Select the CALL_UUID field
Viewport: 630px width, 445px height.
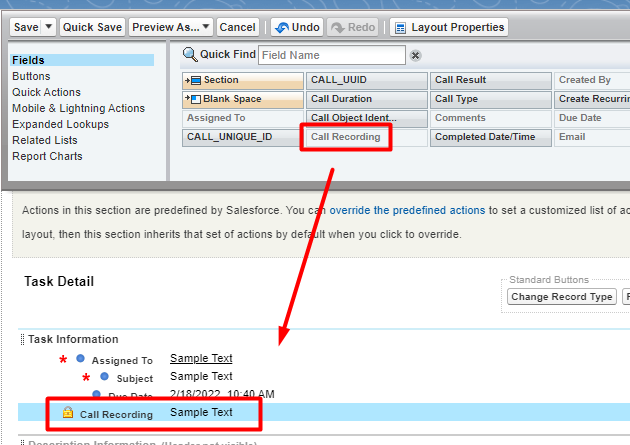click(x=367, y=80)
